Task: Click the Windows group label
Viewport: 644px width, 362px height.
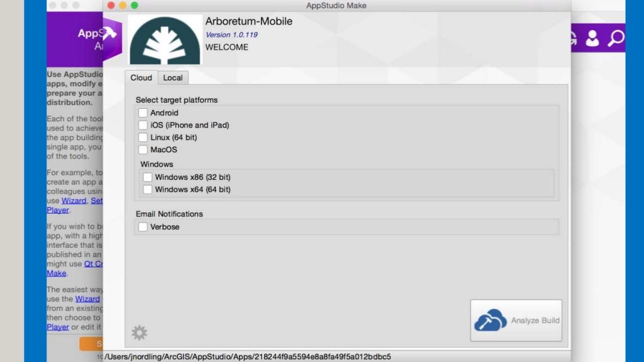Action: tap(157, 164)
